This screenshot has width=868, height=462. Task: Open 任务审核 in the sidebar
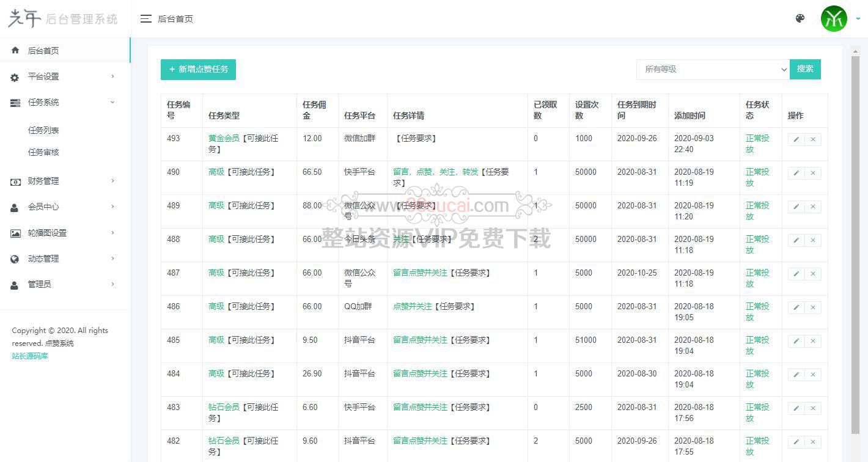pos(43,152)
